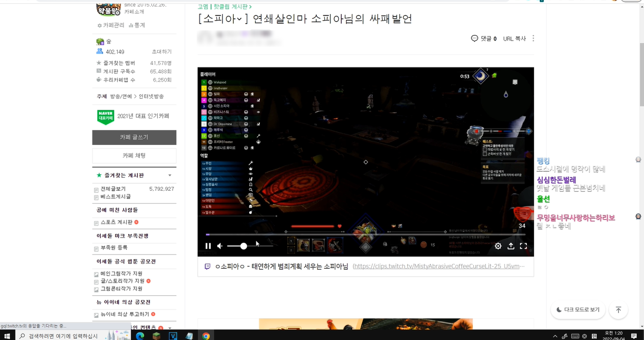Click the advertisement banner with rooster image
Image resolution: width=644 pixels, height=340 pixels.
[365, 324]
